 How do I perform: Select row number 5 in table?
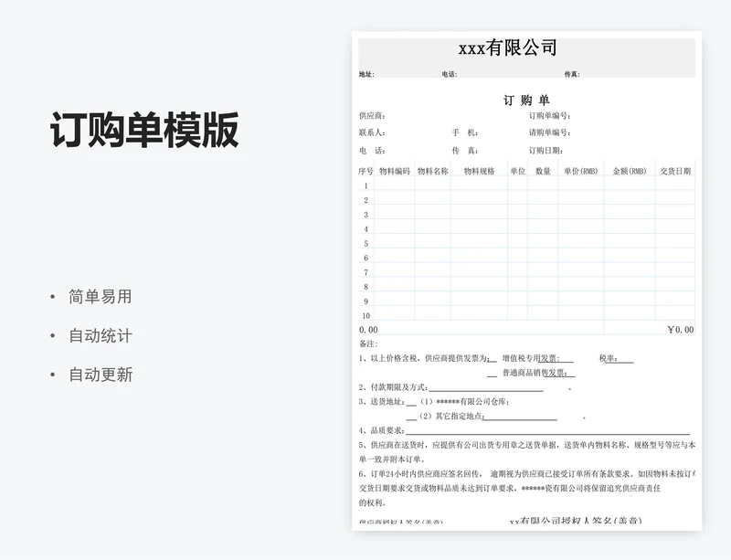click(x=366, y=244)
